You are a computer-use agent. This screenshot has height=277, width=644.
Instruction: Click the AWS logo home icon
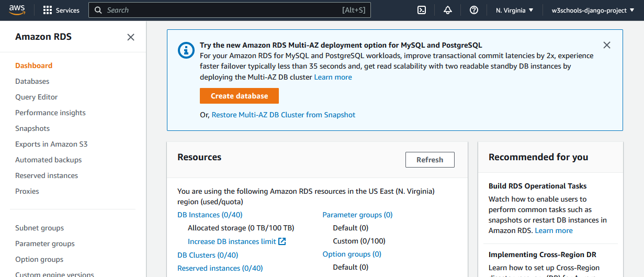click(18, 10)
